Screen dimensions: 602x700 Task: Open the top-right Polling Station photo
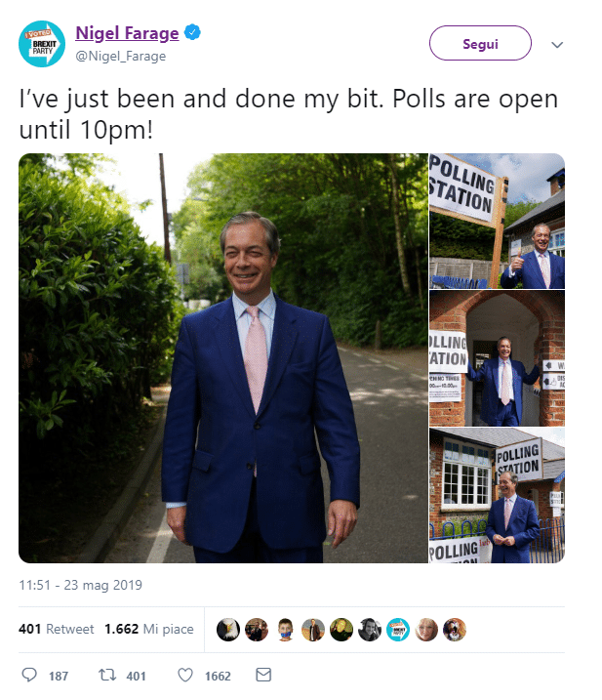click(497, 221)
